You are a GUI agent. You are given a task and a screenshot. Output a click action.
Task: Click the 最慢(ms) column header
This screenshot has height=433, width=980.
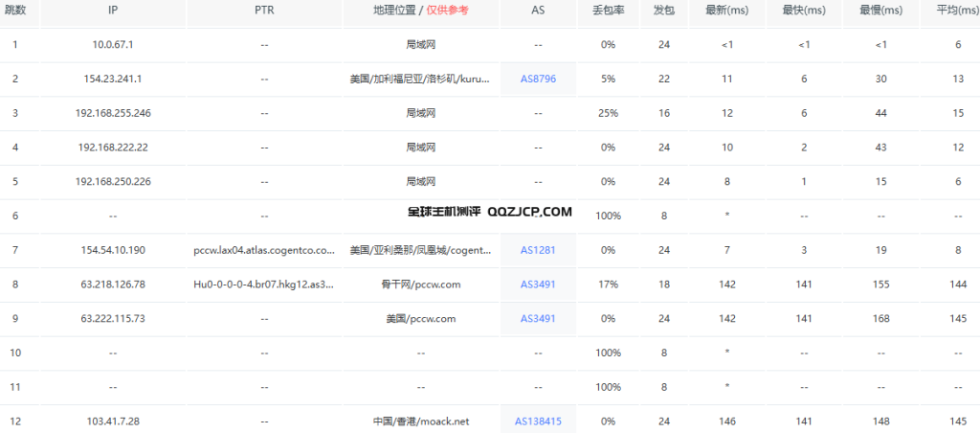pyautogui.click(x=880, y=10)
